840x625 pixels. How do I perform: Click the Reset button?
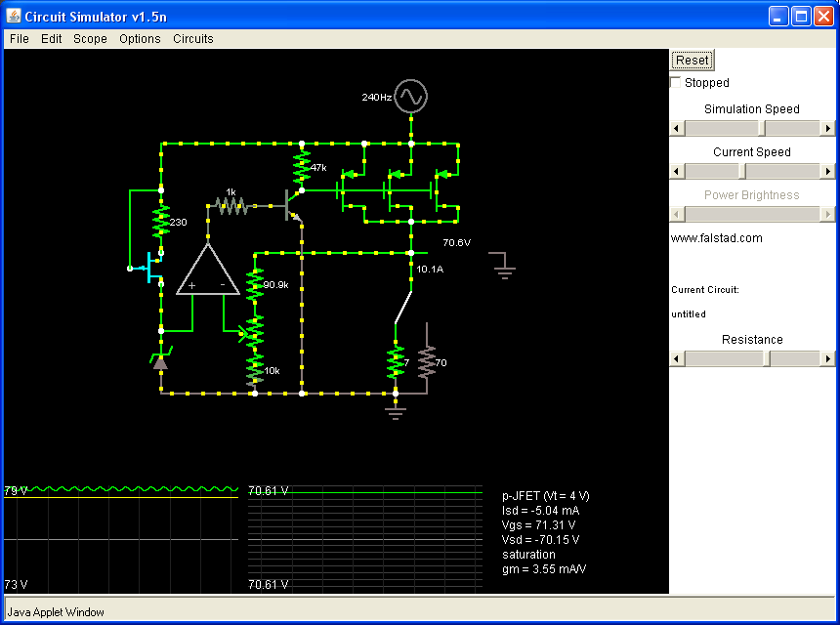[x=693, y=60]
